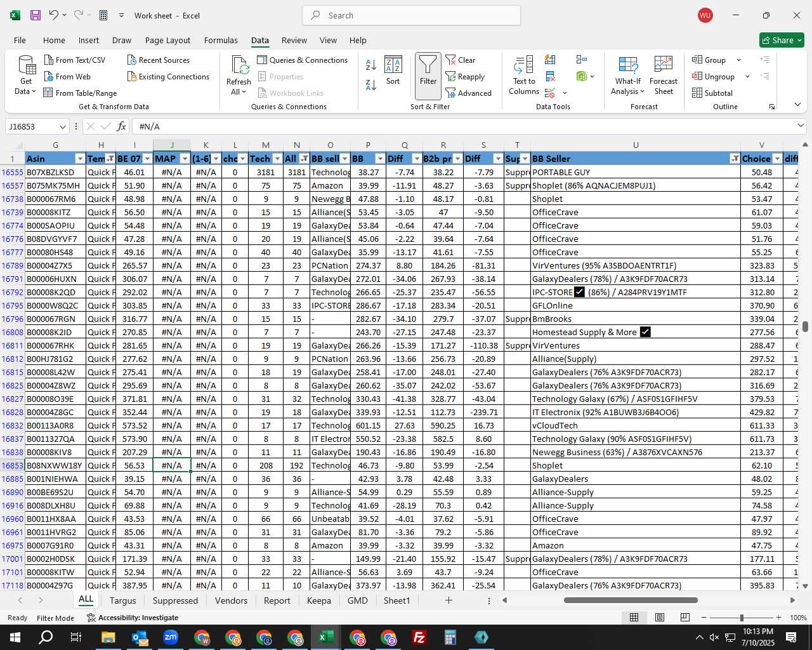Sort Z to A descending
Viewport: 812px width, 650px height.
pyautogui.click(x=371, y=84)
